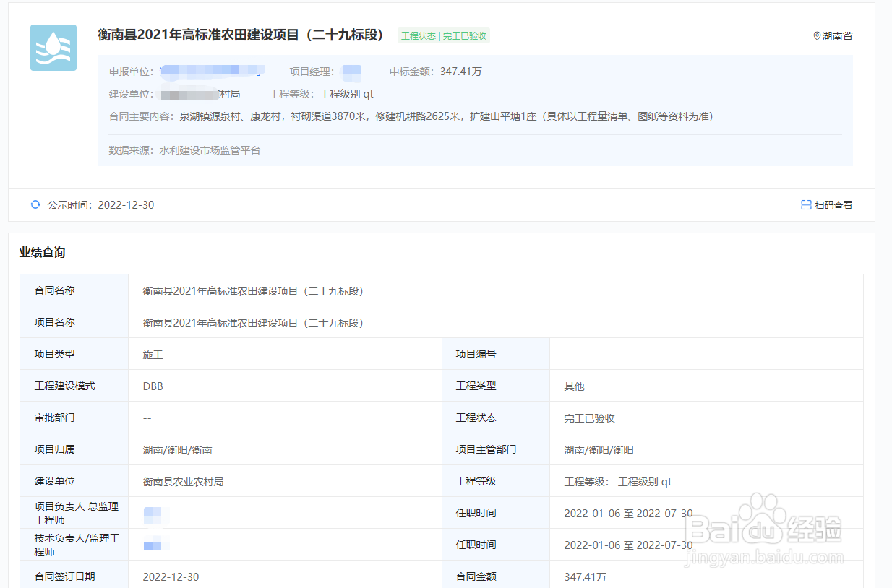Select the green 完工已验收 status tag
The image size is (892, 588).
444,35
